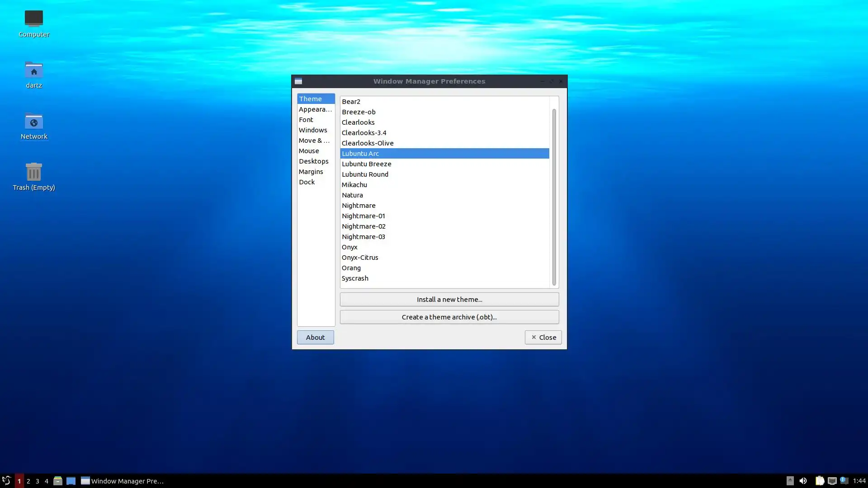Switch to workspace 3 in pager
Screen dimensions: 868x488
37,481
